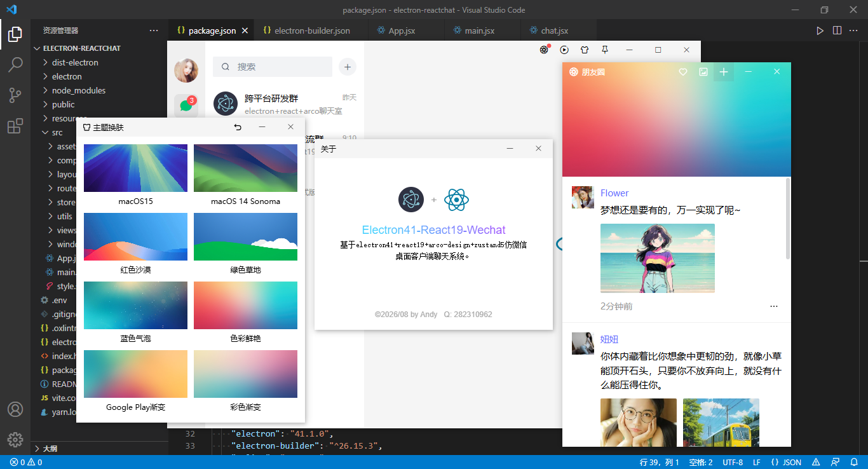
Task: Pick the 色彩鲜艳 gradient theme
Action: (x=245, y=305)
